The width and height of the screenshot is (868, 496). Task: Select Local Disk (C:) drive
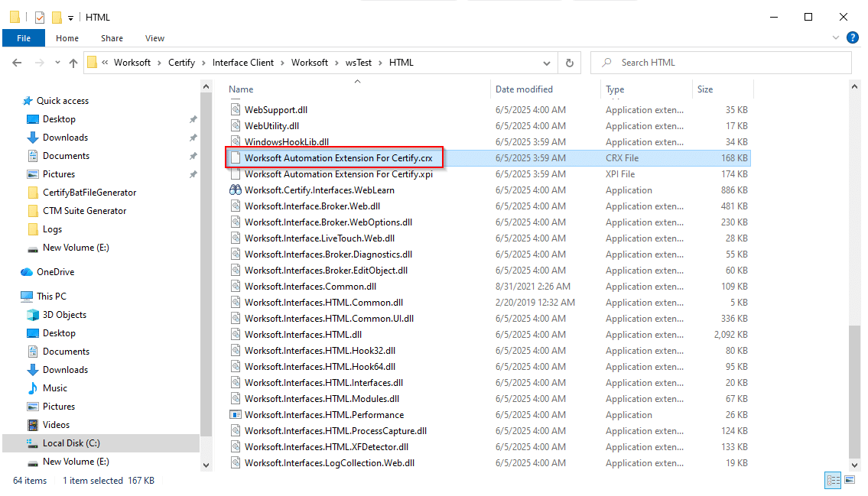(x=71, y=443)
